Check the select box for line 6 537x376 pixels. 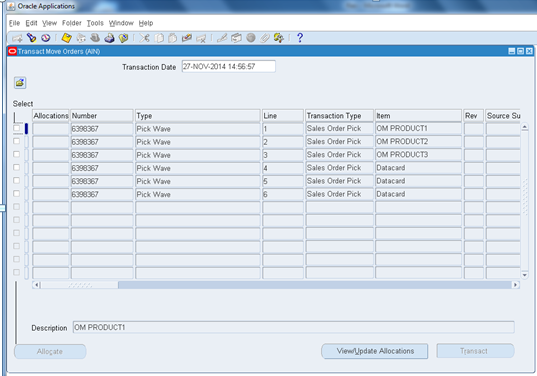16,193
